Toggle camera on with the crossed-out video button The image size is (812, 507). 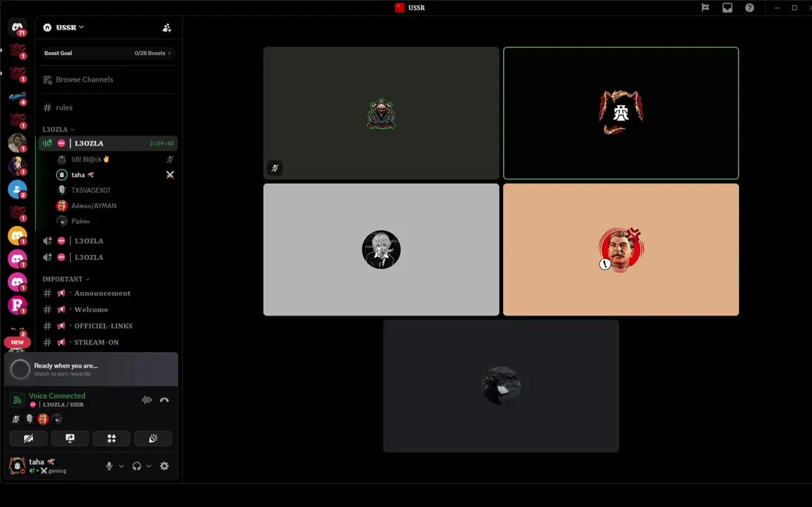tap(28, 439)
